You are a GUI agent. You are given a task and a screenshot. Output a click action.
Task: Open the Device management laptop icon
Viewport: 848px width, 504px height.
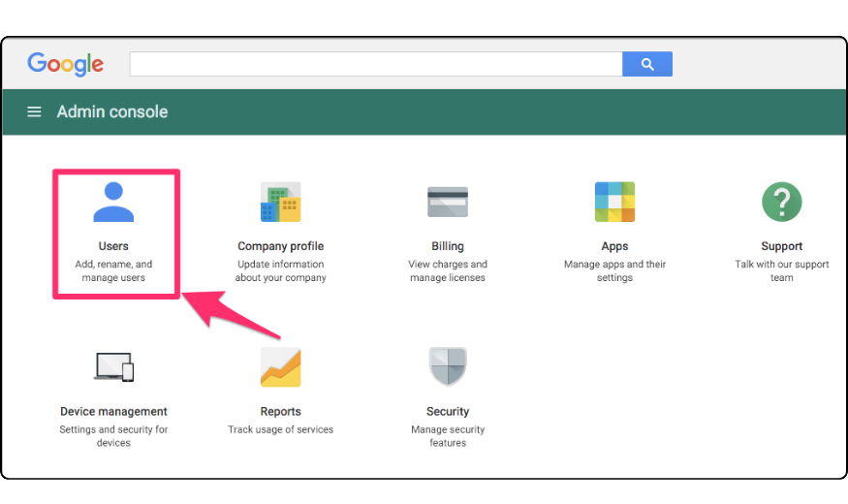(x=113, y=367)
